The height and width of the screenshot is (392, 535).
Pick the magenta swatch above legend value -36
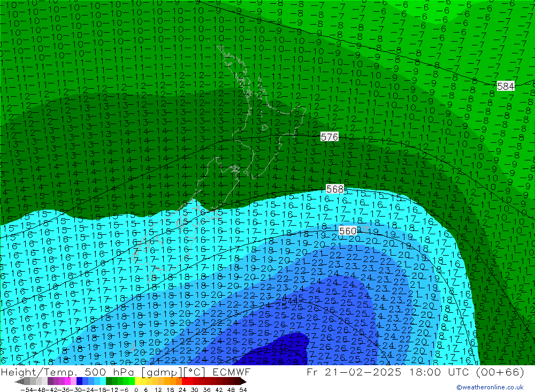pyautogui.click(x=67, y=381)
